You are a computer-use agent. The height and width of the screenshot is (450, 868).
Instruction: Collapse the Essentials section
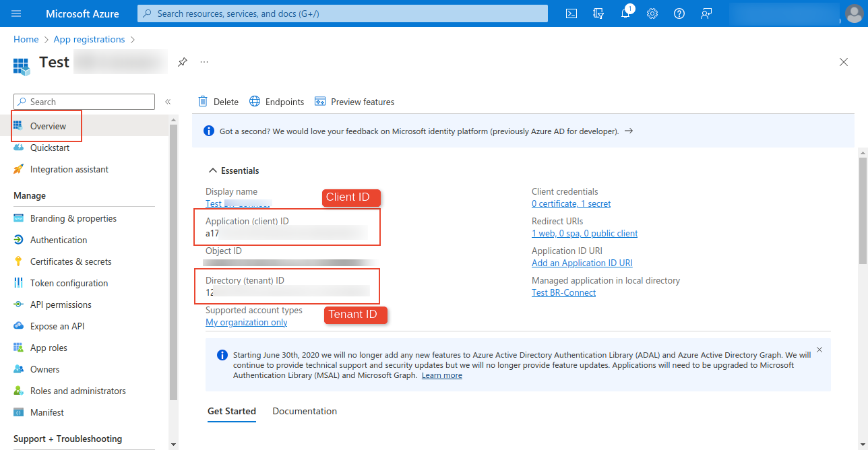tap(234, 170)
